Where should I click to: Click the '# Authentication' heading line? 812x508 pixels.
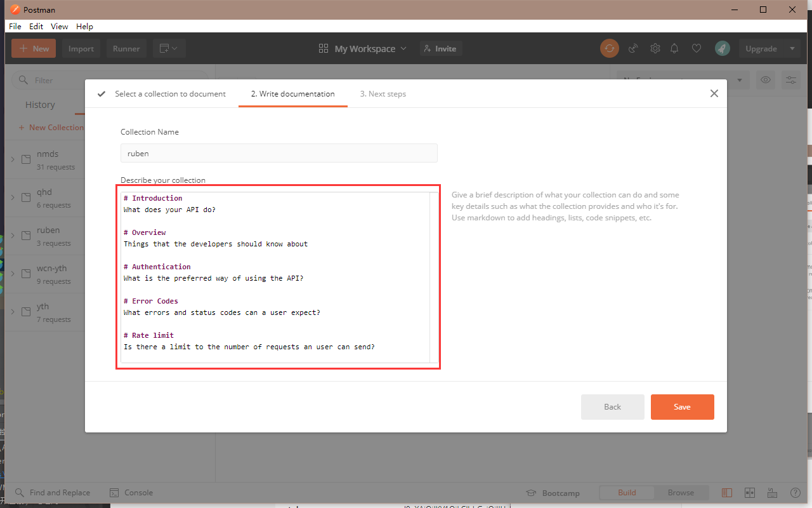(x=157, y=267)
